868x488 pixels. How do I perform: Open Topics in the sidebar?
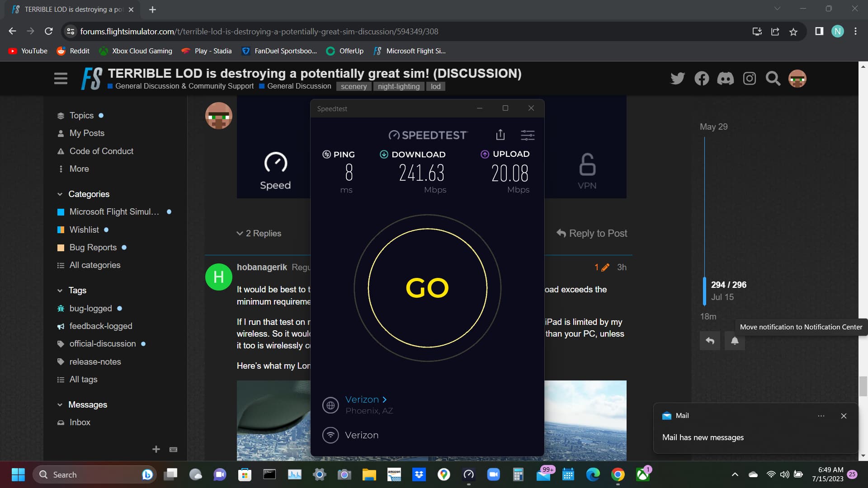(81, 116)
